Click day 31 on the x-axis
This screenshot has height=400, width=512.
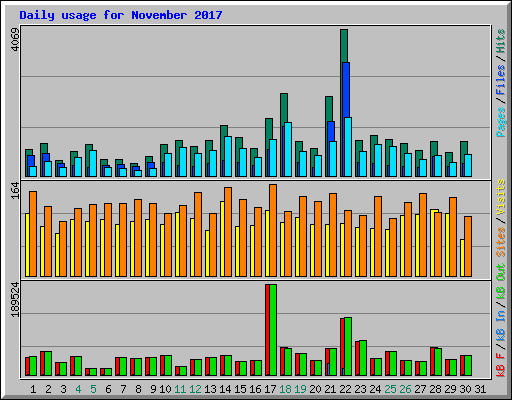480,389
